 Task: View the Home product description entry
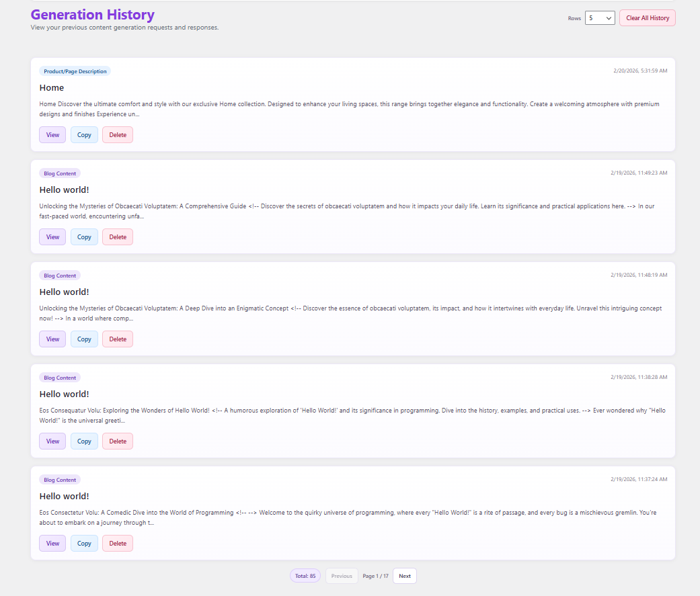point(52,135)
